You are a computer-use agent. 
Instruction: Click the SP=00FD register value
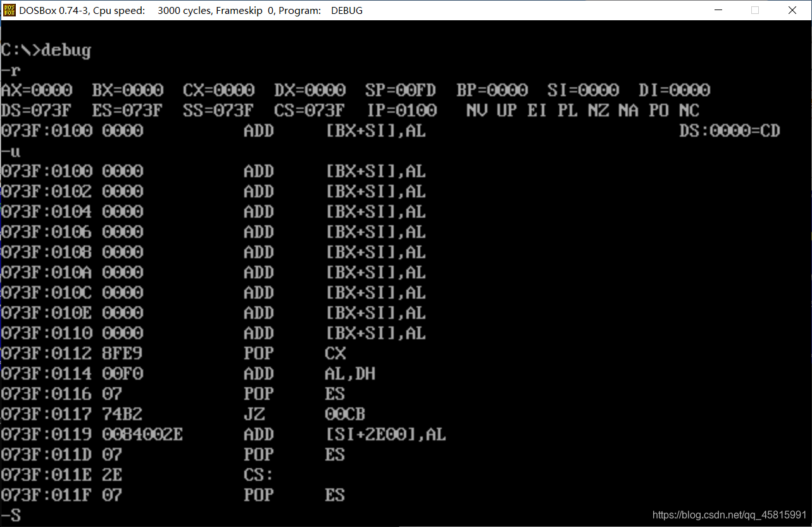point(401,90)
